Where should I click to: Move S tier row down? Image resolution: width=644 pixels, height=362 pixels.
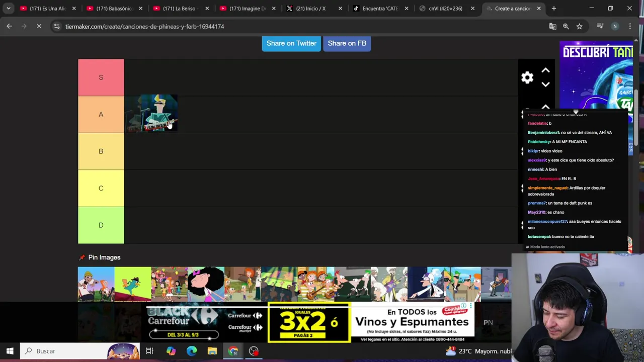(x=545, y=84)
